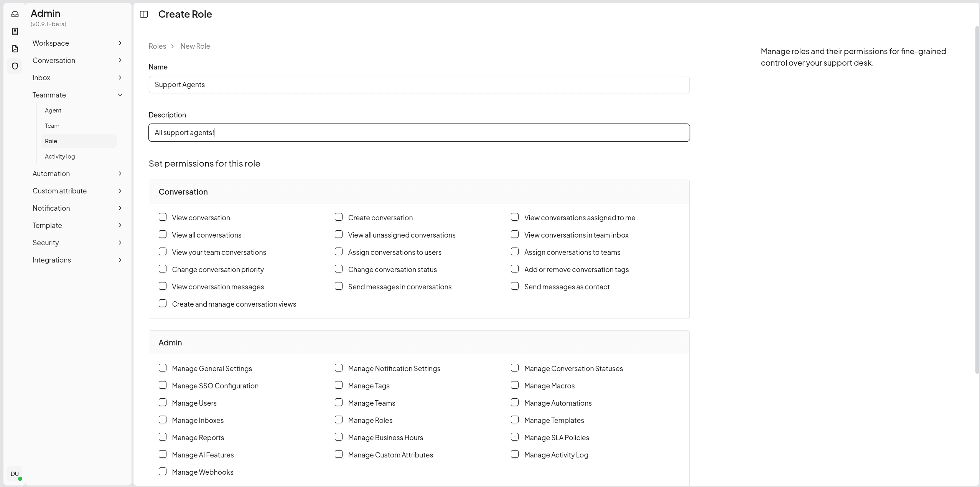Expand the Workspace section chevron

[120, 43]
